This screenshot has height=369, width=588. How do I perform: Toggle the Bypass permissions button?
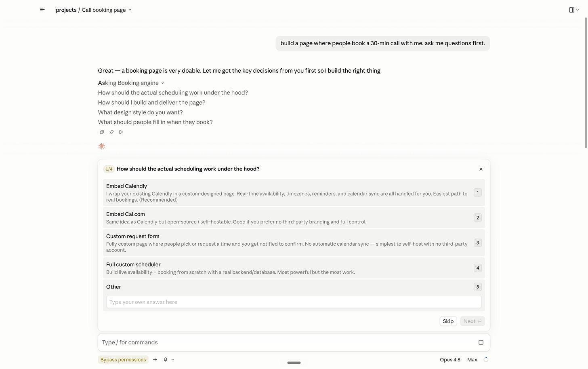pyautogui.click(x=123, y=360)
